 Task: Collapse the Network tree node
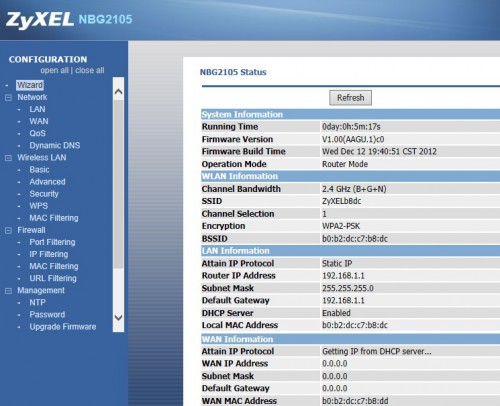(x=8, y=97)
